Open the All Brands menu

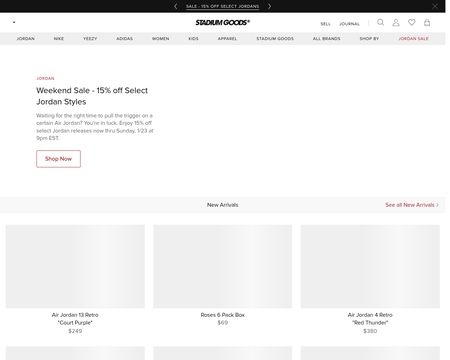pos(327,39)
